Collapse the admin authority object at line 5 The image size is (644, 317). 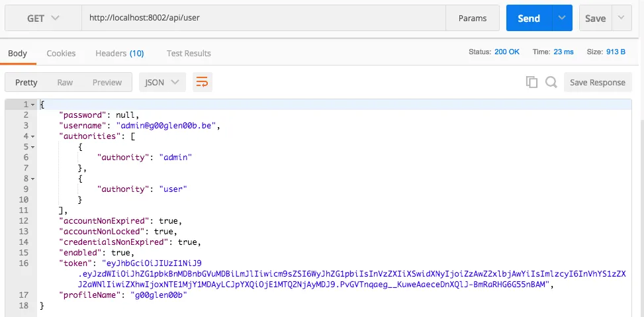(32, 147)
